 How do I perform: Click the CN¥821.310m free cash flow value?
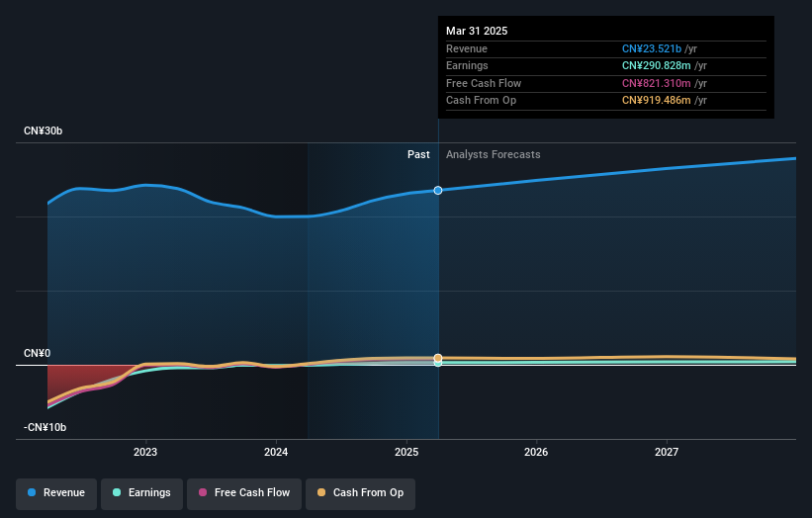pyautogui.click(x=656, y=83)
